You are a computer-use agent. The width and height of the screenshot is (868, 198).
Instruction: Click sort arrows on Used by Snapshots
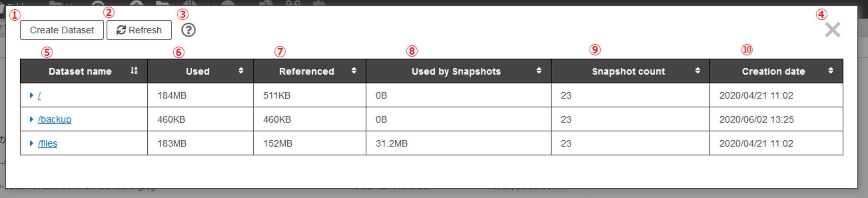click(x=539, y=71)
